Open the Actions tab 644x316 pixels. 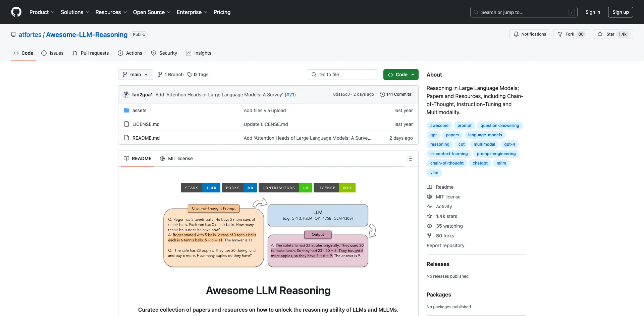tap(130, 53)
